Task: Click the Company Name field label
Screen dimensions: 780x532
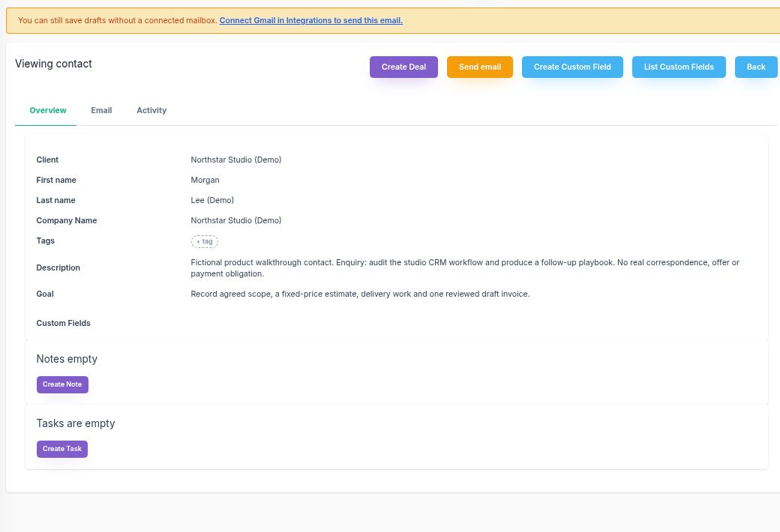Action: coord(67,220)
